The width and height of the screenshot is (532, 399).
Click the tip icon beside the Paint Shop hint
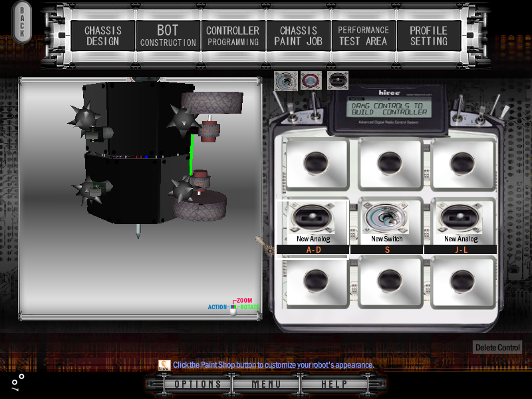point(164,365)
